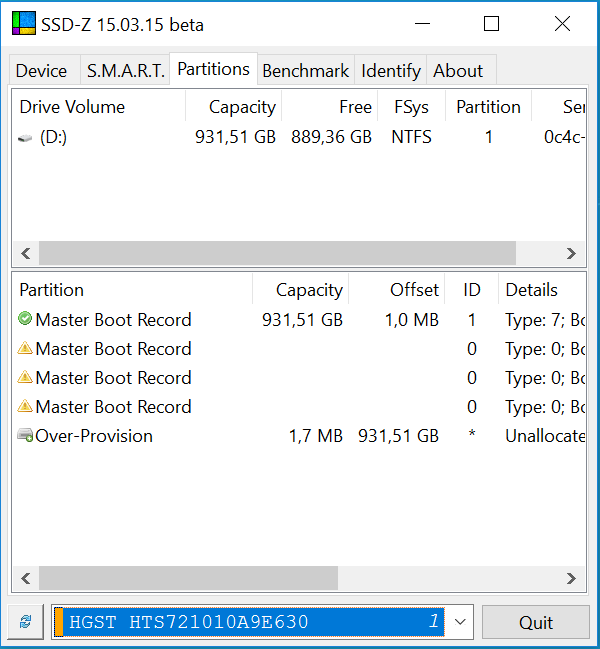Click Partition column header in partition list
The image size is (600, 649).
(x=132, y=290)
